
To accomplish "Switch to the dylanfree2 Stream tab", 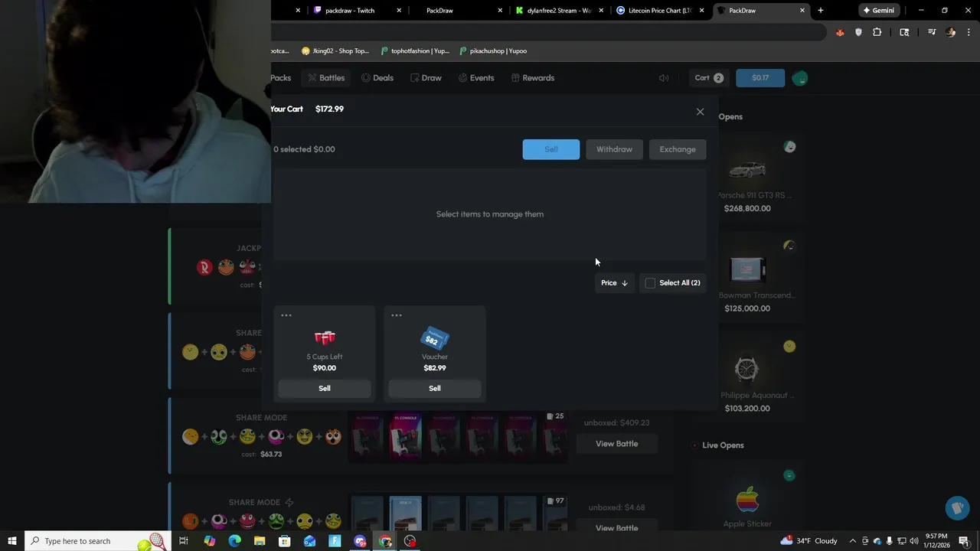I will coord(559,11).
